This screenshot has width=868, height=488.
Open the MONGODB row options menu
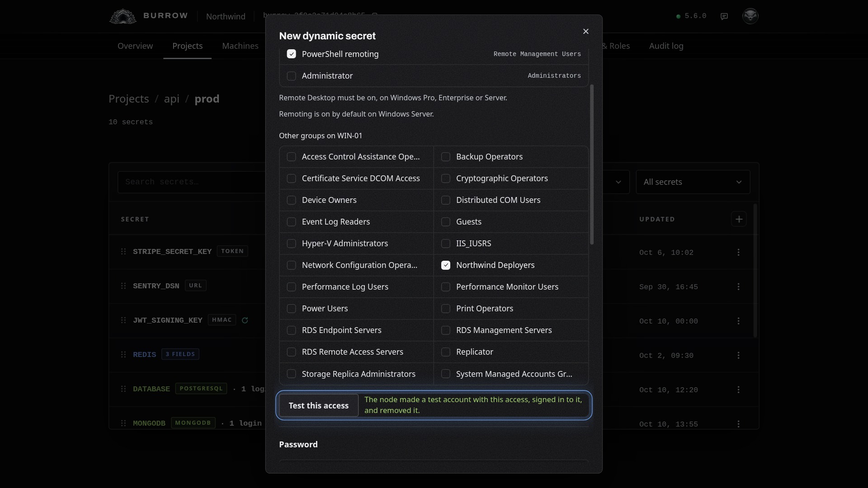[x=739, y=424]
